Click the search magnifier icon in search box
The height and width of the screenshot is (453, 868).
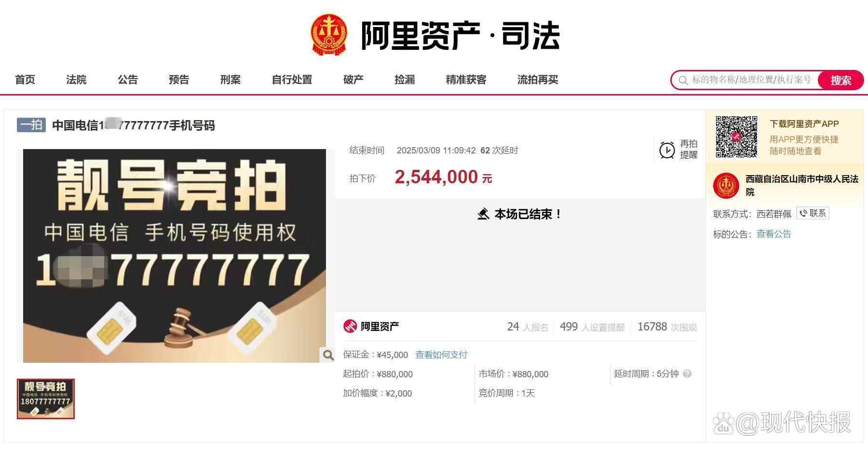point(683,80)
